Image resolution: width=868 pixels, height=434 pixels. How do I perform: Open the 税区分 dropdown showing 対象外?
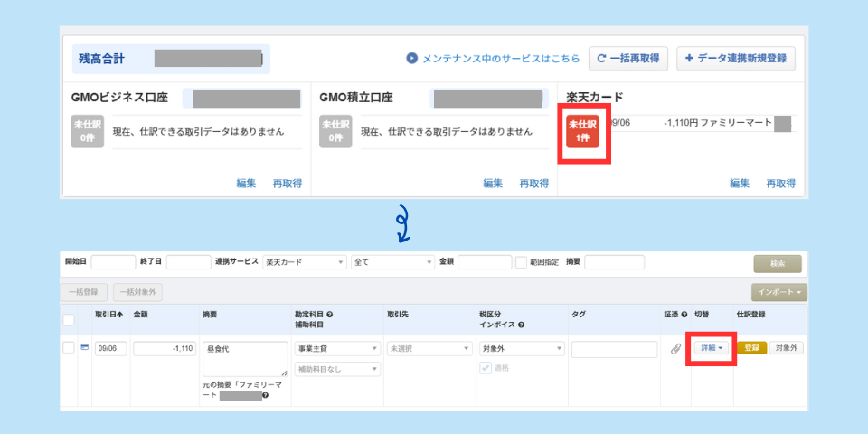pyautogui.click(x=523, y=348)
